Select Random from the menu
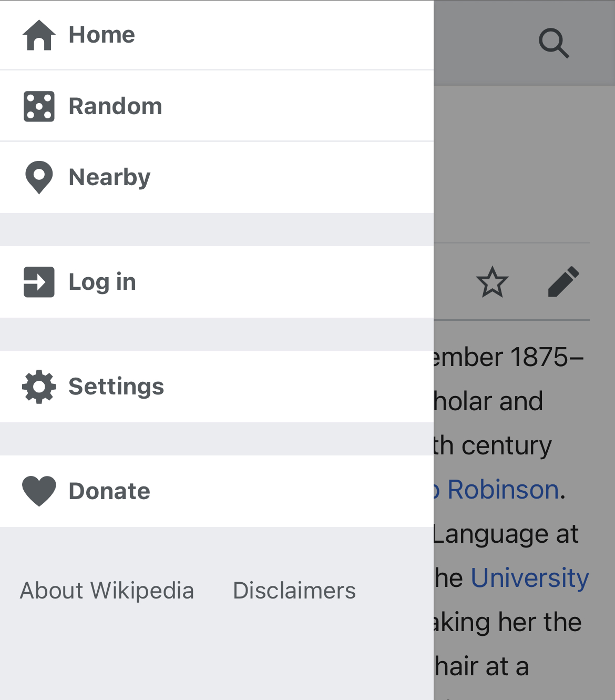 click(115, 106)
